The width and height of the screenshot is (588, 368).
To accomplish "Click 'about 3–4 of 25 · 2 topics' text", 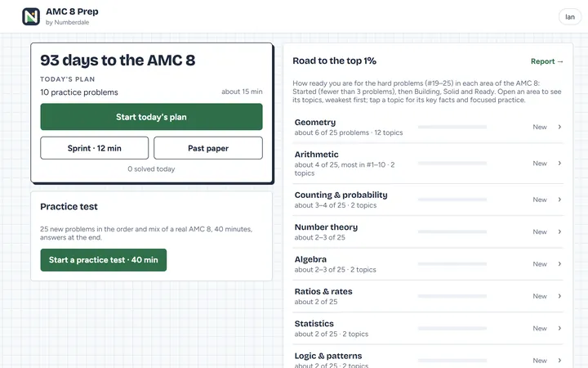I will [336, 205].
